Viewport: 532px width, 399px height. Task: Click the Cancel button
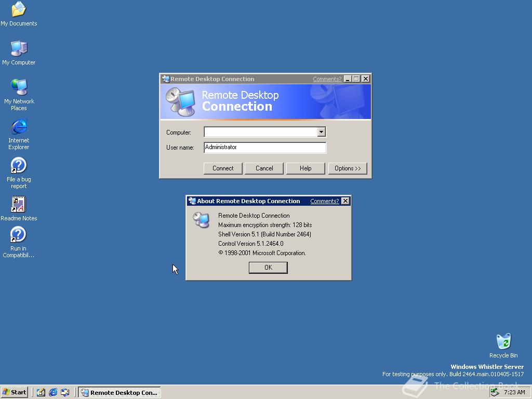264,168
